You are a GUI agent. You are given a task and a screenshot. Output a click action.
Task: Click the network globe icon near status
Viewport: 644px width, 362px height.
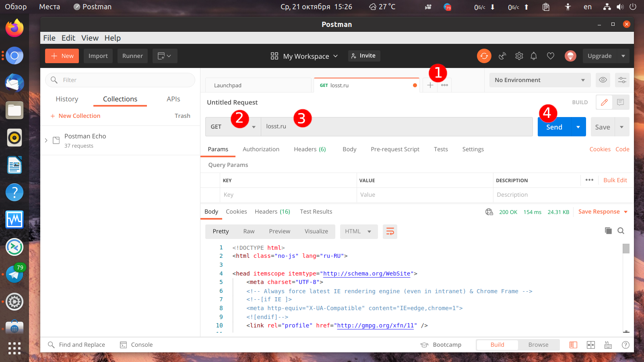(x=489, y=212)
